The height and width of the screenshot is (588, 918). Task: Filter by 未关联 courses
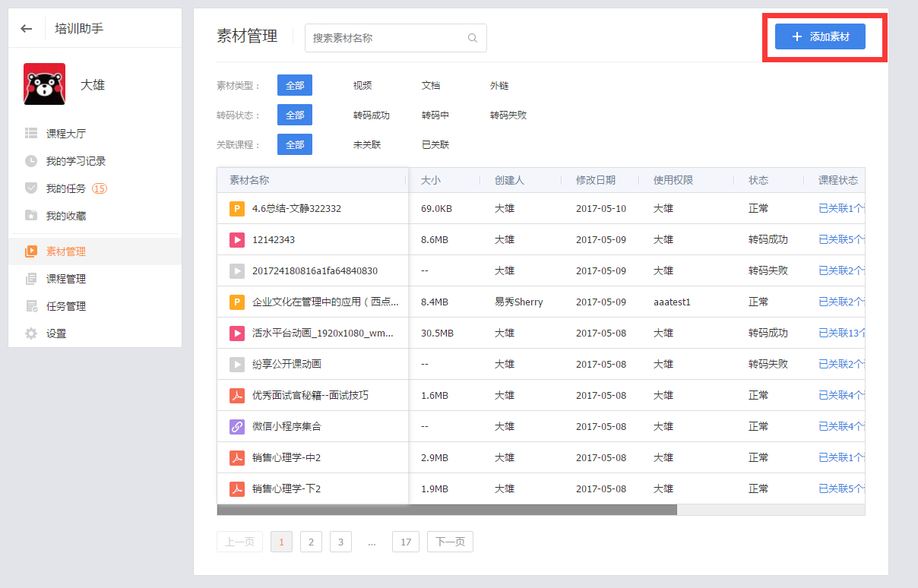pos(367,144)
